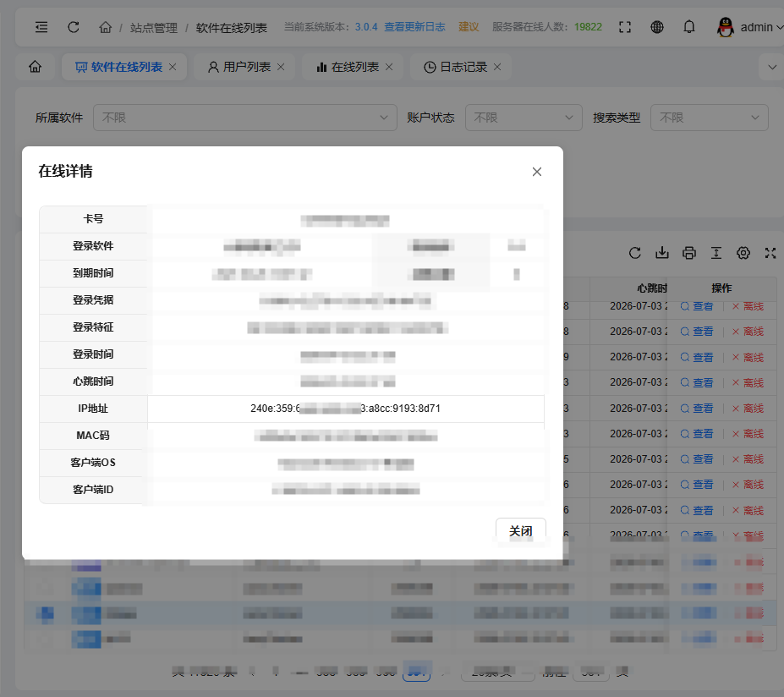Close the 日志记录 tab
784x697 pixels.
point(497,67)
